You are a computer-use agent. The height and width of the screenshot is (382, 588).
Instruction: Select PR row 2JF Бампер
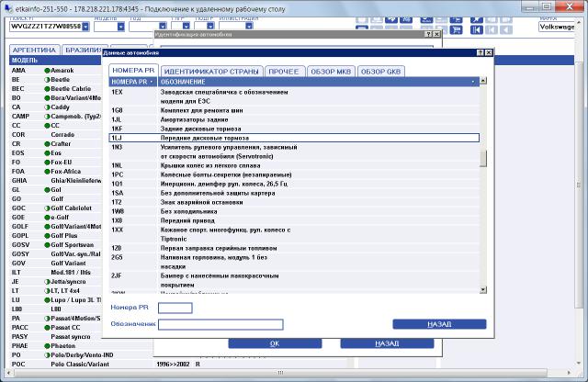(x=294, y=280)
